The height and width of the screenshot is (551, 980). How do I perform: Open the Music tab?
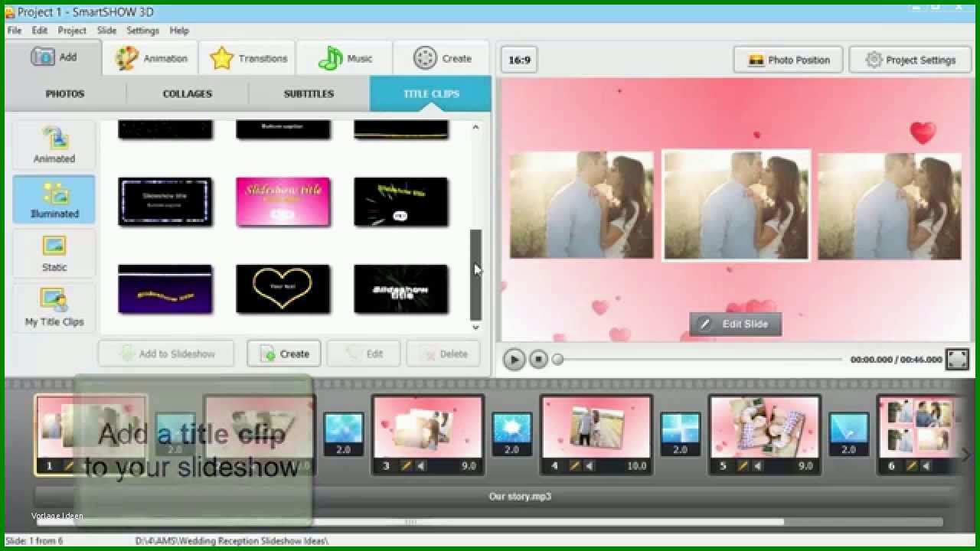[x=345, y=58]
